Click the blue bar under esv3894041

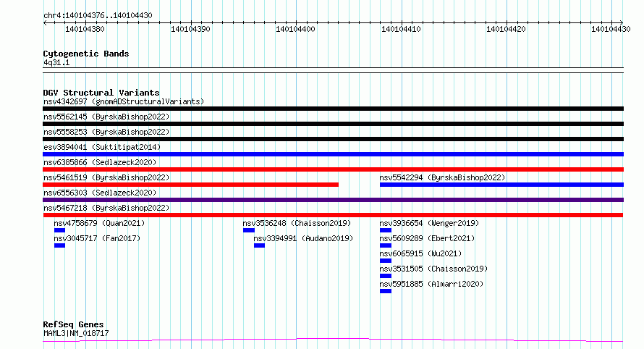(333, 154)
